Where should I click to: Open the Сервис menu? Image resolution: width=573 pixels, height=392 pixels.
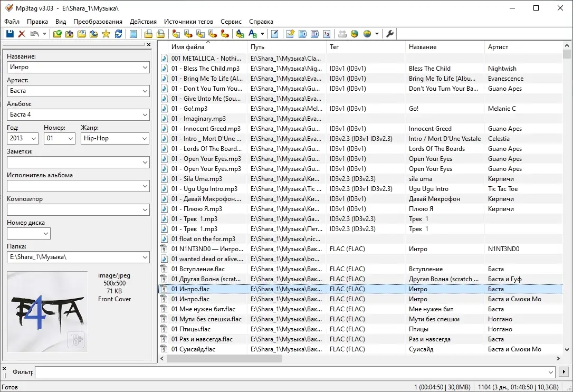[x=231, y=22]
